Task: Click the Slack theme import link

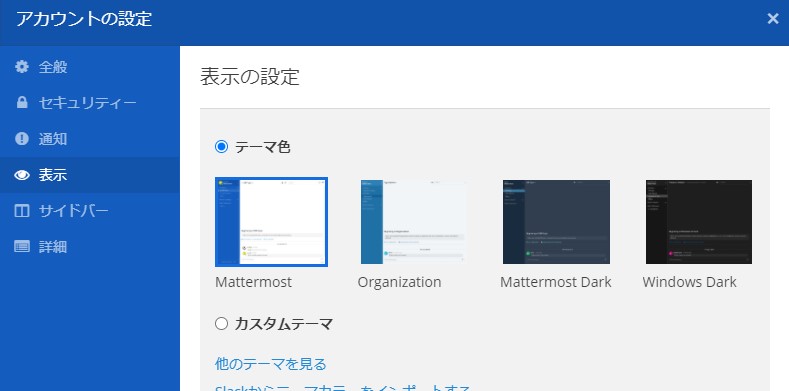Action: click(343, 388)
